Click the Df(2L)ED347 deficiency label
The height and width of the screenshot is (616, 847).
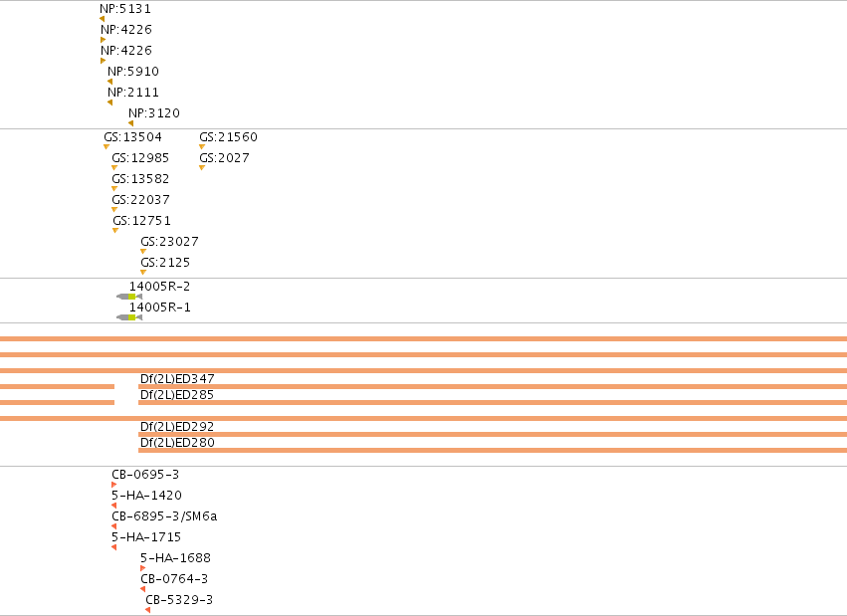[x=177, y=379]
